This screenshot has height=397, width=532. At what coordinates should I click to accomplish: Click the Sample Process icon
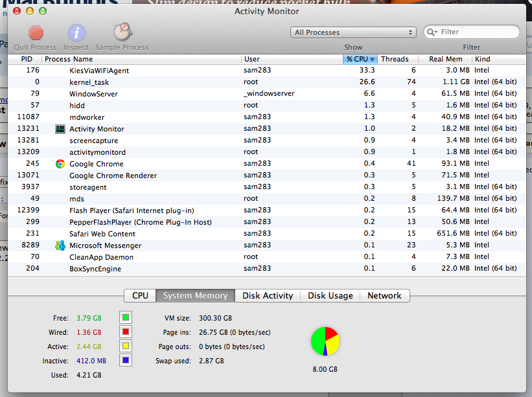click(x=122, y=32)
